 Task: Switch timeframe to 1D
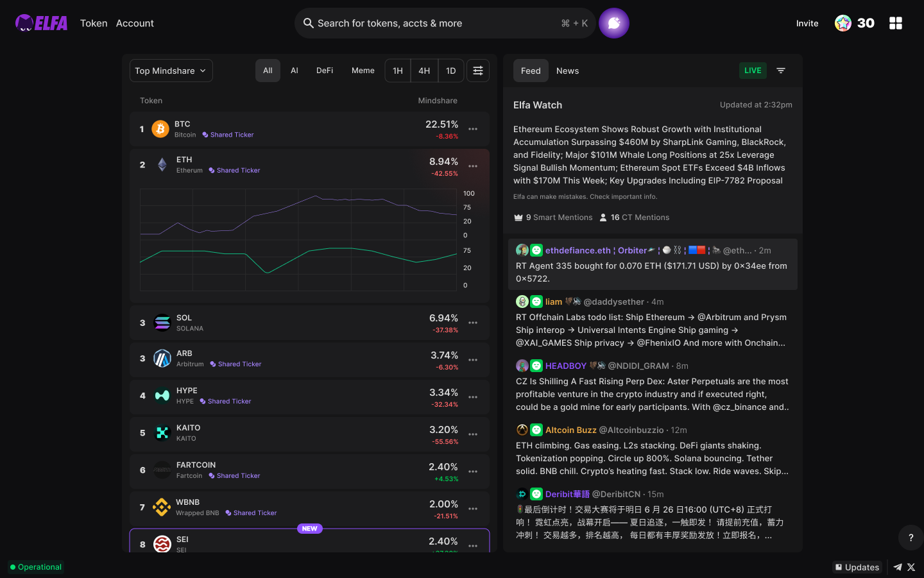click(x=451, y=71)
